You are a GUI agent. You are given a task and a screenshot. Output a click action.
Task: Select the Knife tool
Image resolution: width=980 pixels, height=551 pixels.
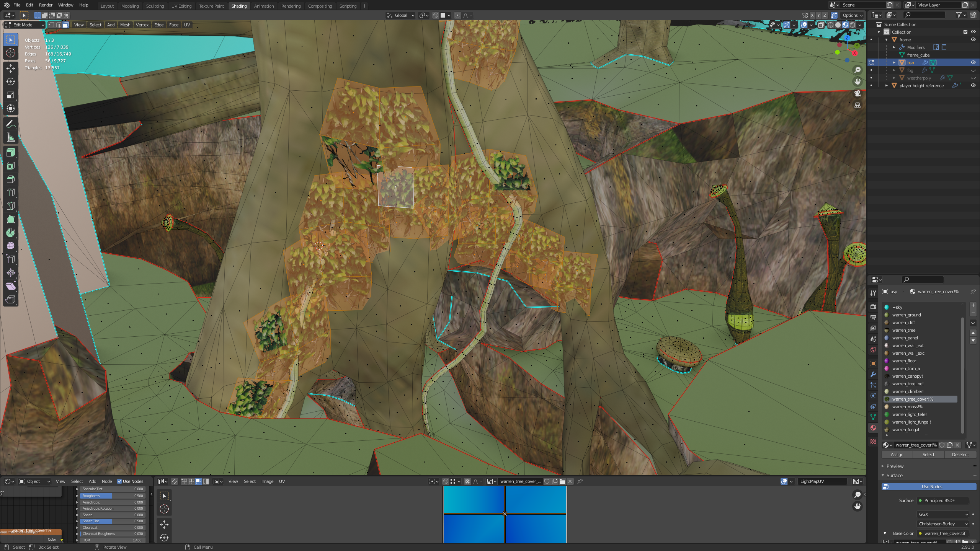[11, 206]
